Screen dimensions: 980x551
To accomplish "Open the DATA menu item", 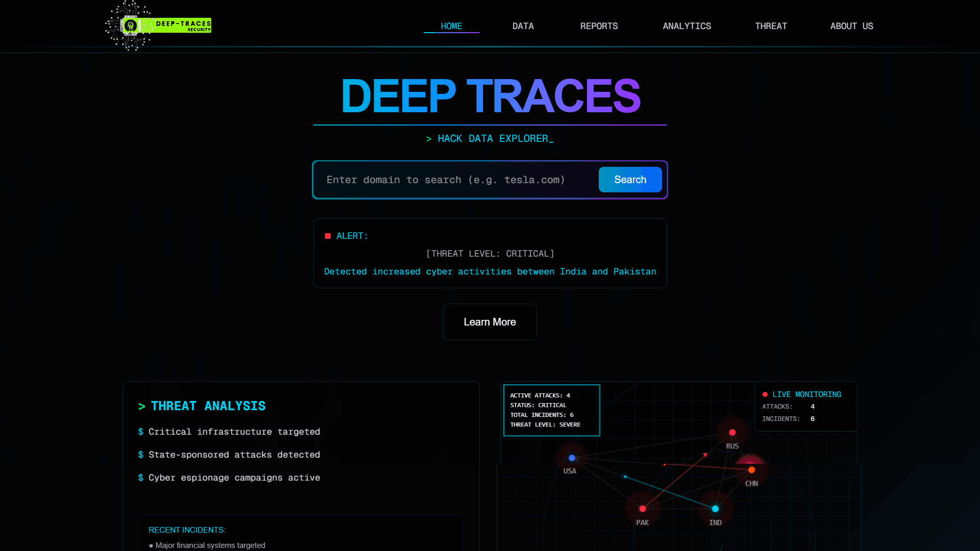I will click(523, 26).
